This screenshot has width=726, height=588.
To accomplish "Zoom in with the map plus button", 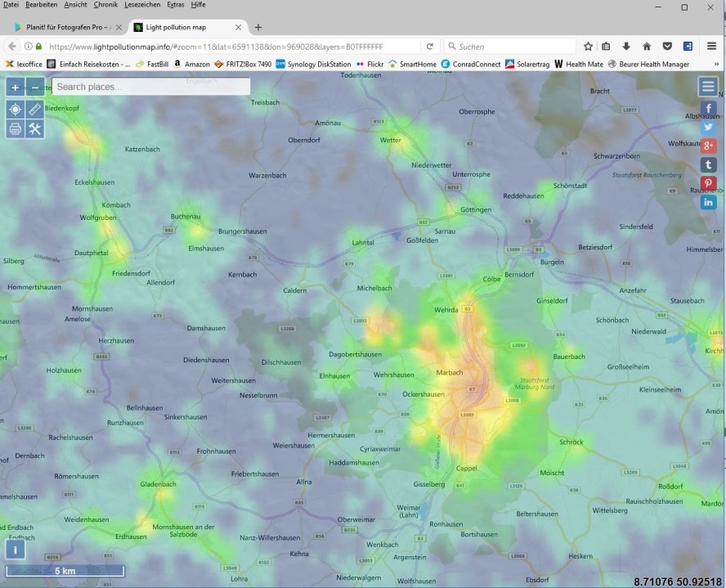I will click(x=16, y=88).
